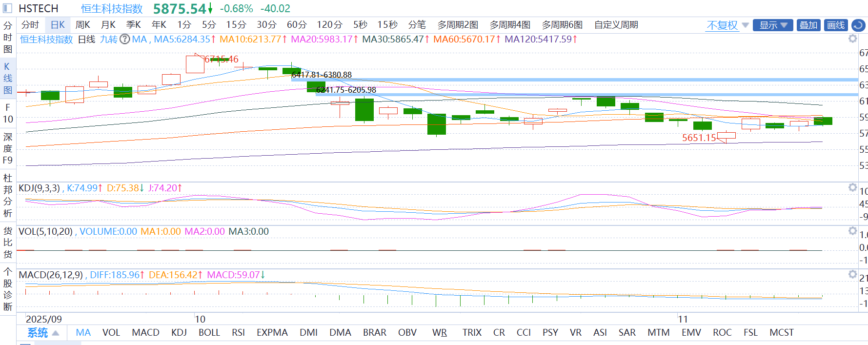Select the 年K yearly period
This screenshot has width=868, height=345.
click(x=159, y=25)
